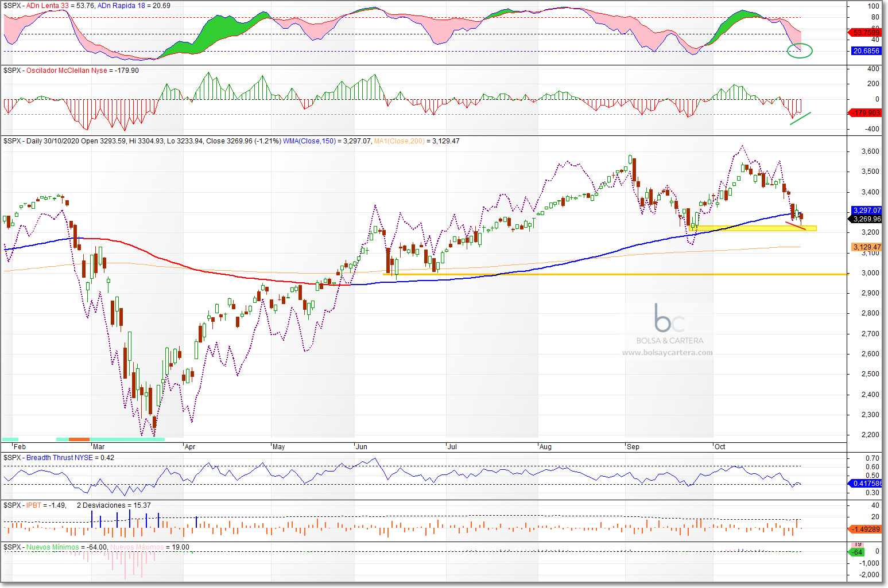Click the 3,000 price axis label
This screenshot has width=888, height=588.
pyautogui.click(x=870, y=273)
